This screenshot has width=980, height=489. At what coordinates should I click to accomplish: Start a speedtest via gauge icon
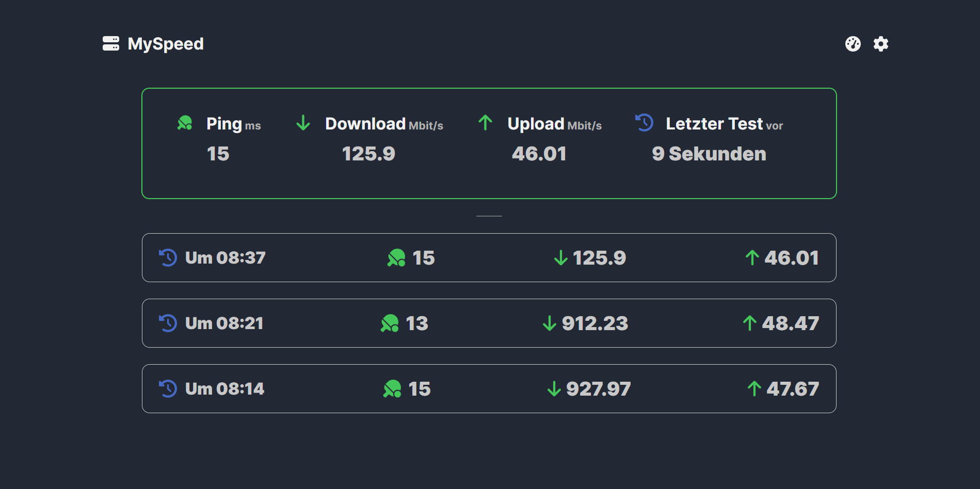coord(853,44)
